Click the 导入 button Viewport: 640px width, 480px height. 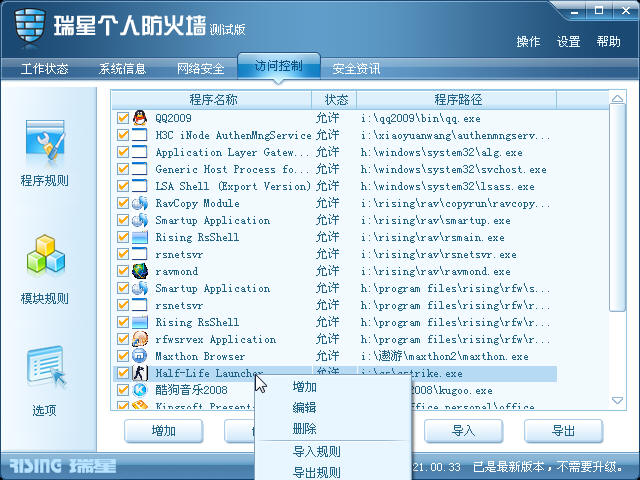point(463,431)
